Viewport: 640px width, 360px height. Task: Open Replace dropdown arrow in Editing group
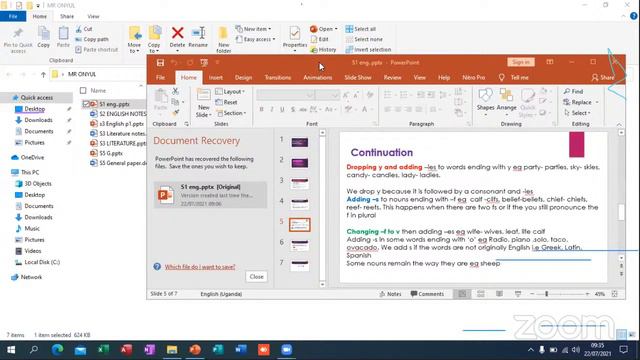[597, 102]
